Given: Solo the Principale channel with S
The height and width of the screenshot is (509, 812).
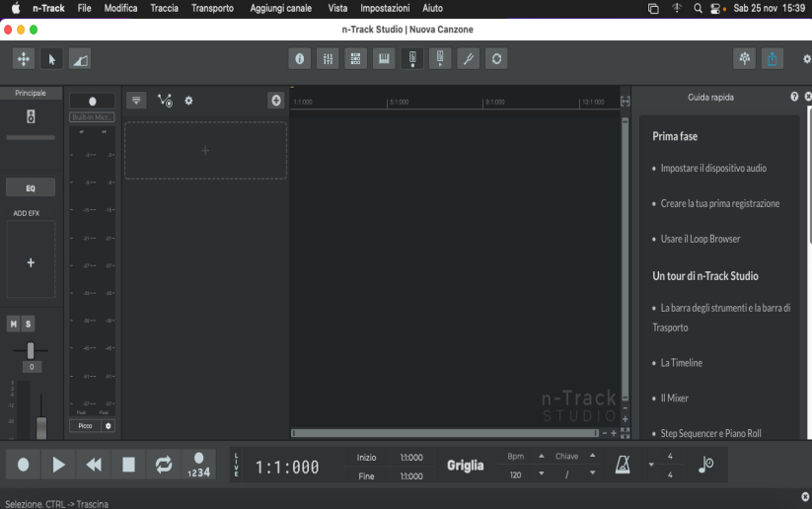Looking at the screenshot, I should pyautogui.click(x=28, y=325).
